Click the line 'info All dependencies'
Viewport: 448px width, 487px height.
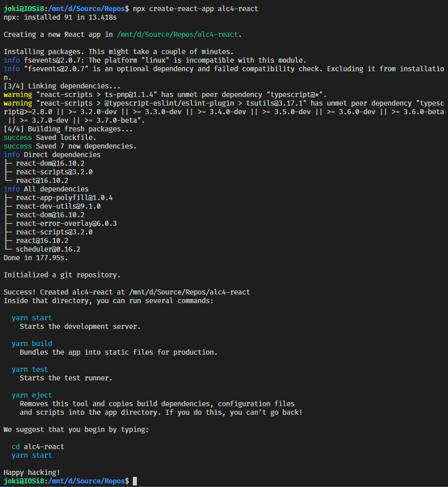(x=46, y=189)
